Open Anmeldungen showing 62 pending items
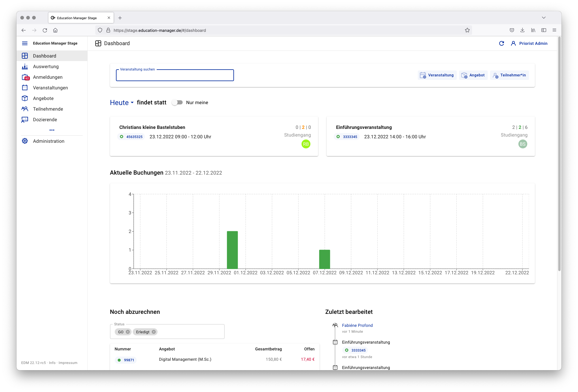Viewport: 578px width, 392px height. pos(48,77)
